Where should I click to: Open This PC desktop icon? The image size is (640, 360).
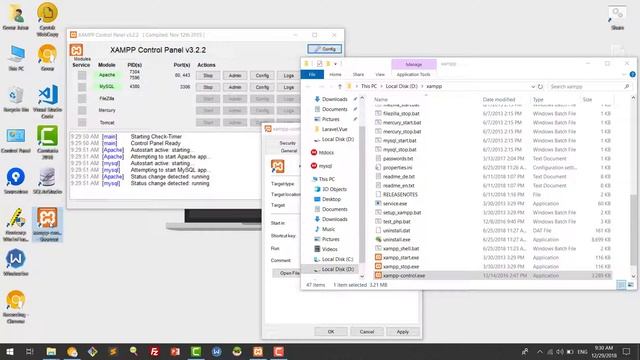point(16,58)
